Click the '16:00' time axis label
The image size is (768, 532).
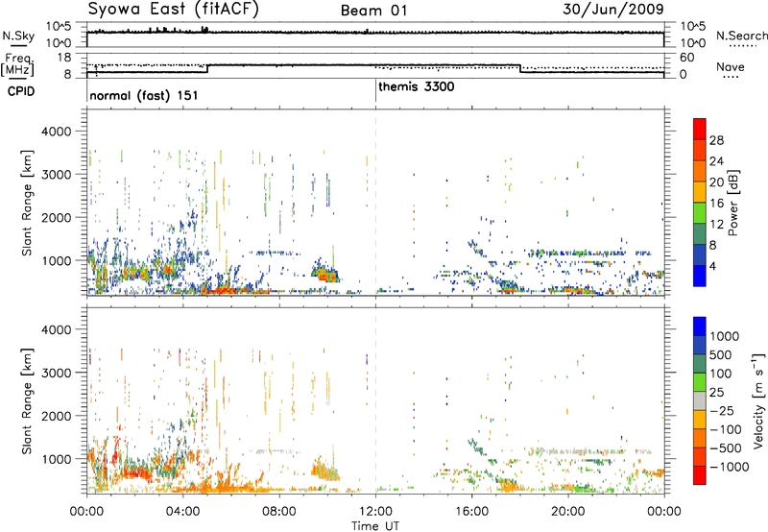(x=471, y=512)
